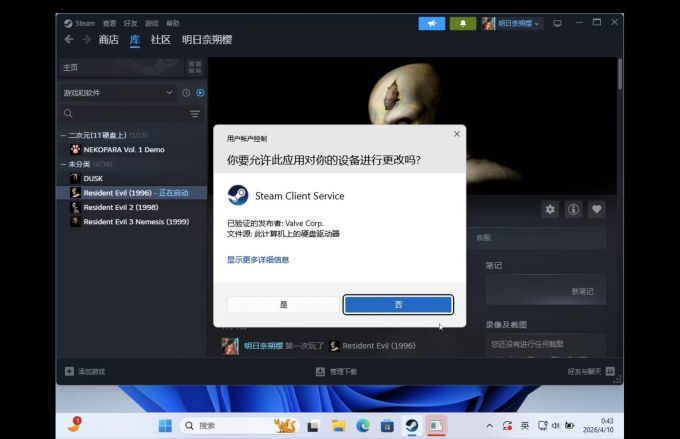Collapse the 二次元(1T硬盘上) category
This screenshot has width=680, height=439.
(x=63, y=135)
